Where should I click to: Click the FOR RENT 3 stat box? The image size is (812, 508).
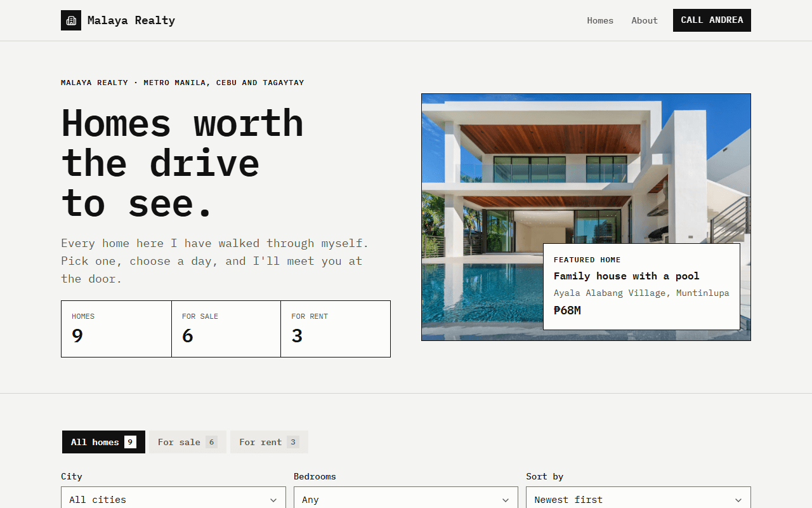coord(336,329)
